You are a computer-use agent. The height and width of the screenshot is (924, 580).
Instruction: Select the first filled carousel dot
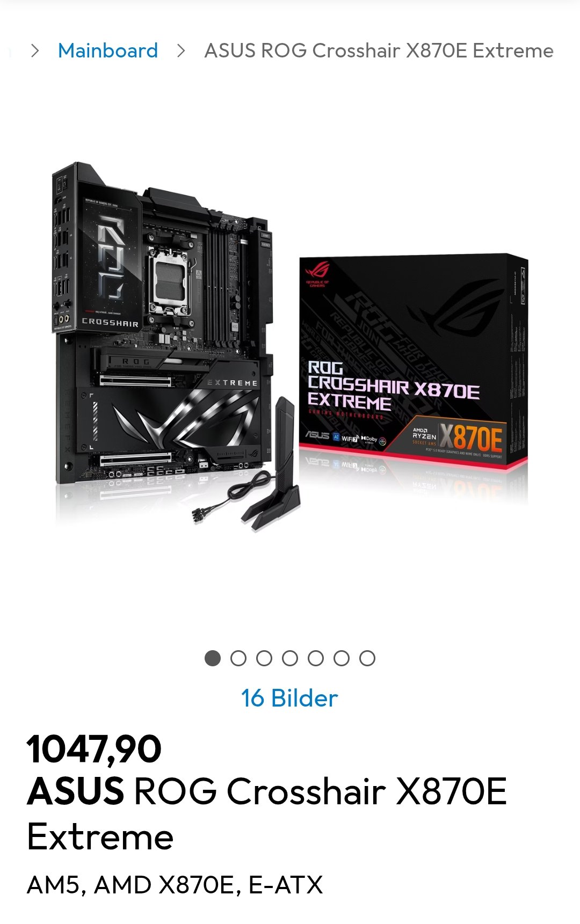[213, 658]
